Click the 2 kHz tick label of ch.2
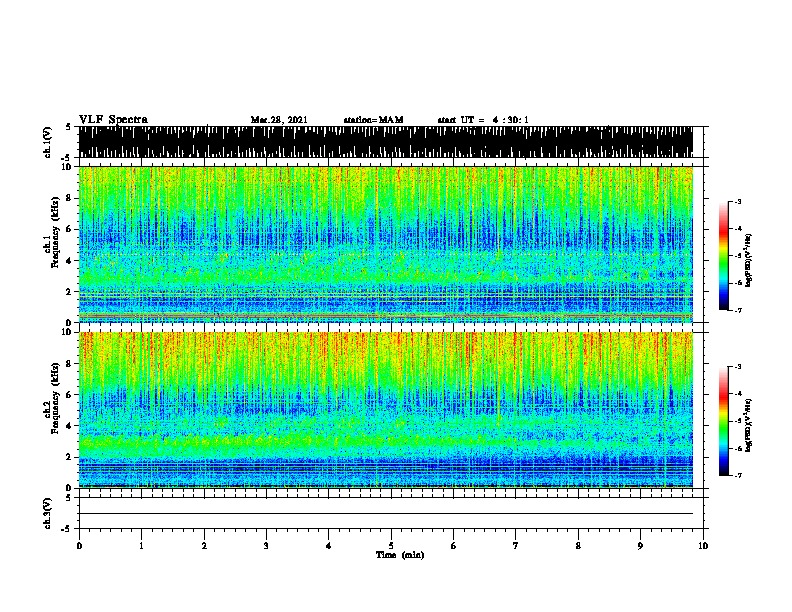Image resolution: width=792 pixels, height=612 pixels. [69, 457]
